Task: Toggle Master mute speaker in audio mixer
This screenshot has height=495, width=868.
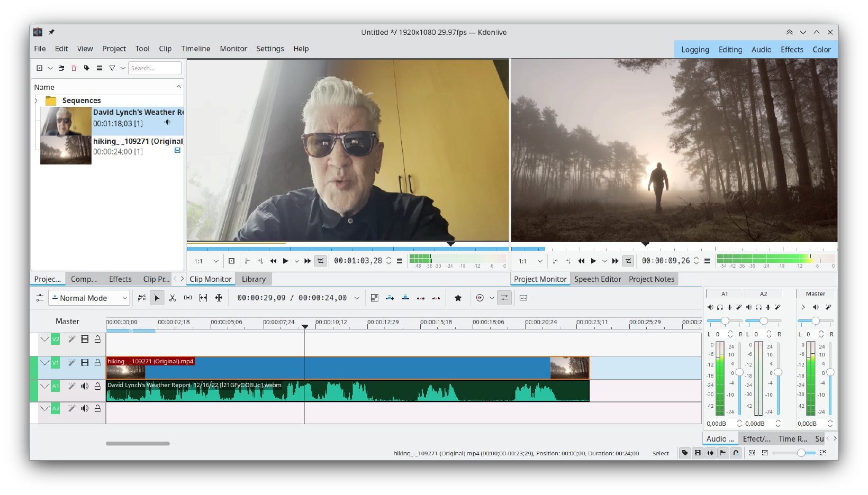Action: pyautogui.click(x=816, y=307)
